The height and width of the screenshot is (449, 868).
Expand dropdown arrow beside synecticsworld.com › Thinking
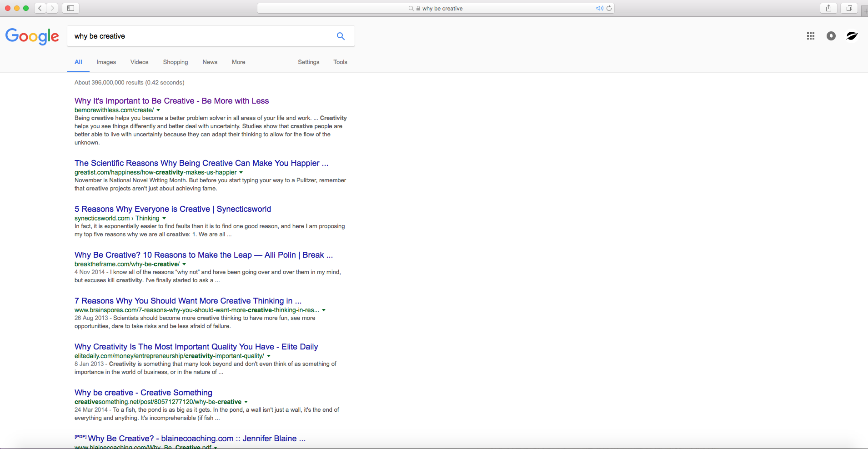[164, 218]
